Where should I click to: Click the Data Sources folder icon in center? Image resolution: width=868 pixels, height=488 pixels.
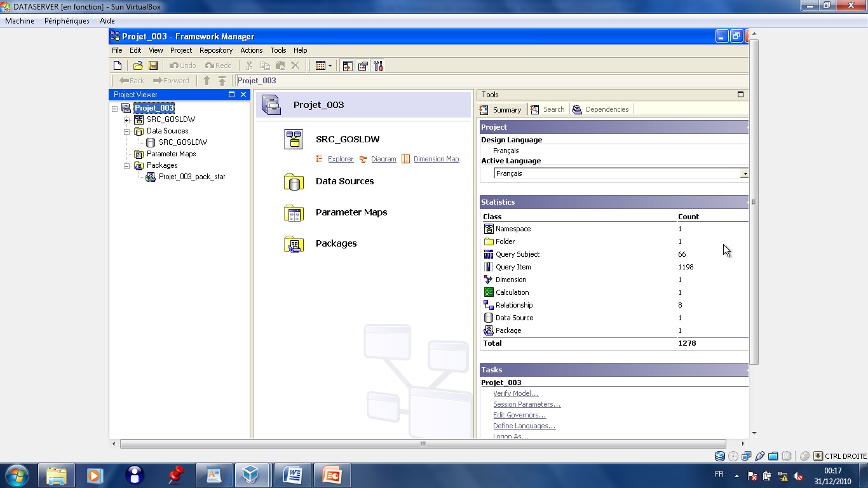tap(294, 182)
